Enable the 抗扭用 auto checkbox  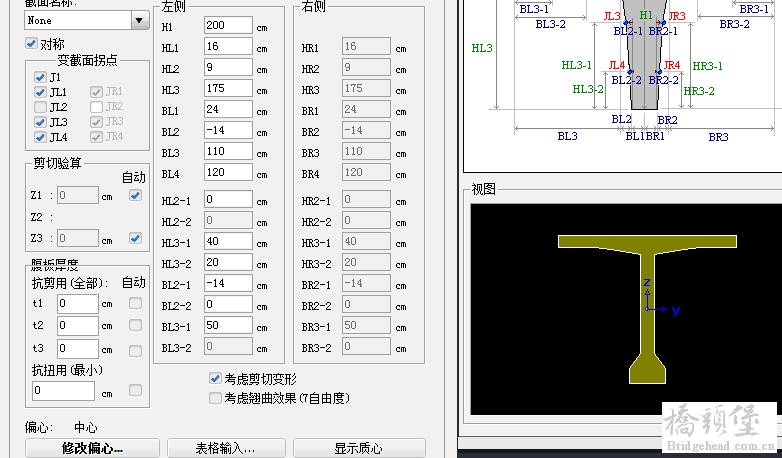[x=135, y=390]
